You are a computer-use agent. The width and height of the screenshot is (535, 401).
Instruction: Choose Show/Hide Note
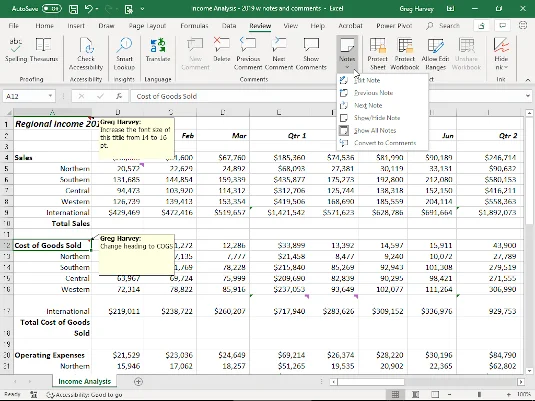[382, 118]
